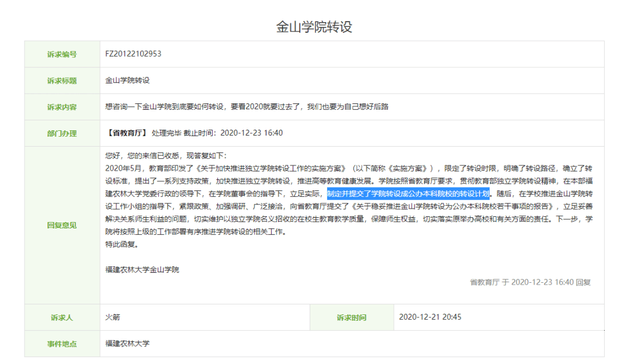Select the 事件地点 label cell
Viewport: 631px width, 364px height.
[62, 344]
